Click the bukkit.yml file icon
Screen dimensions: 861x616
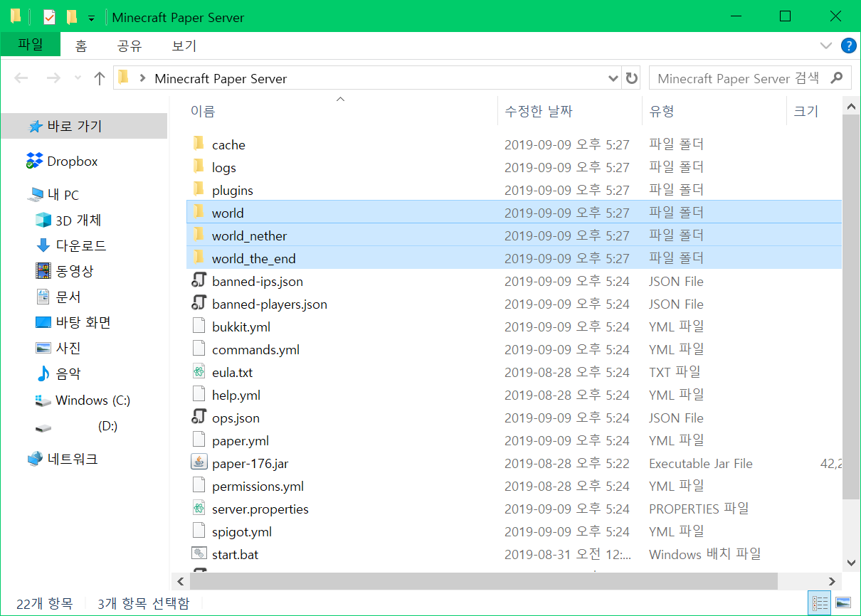199,326
